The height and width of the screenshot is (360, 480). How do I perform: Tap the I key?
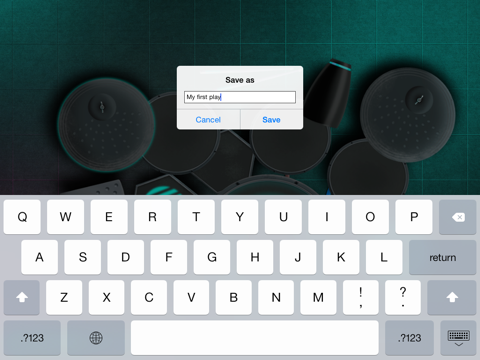(x=327, y=217)
